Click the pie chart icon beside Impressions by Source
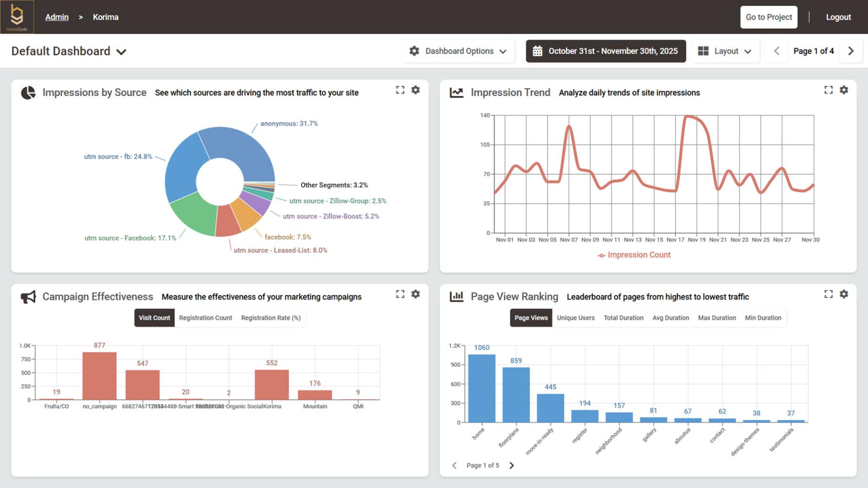Image resolution: width=868 pixels, height=488 pixels. pyautogui.click(x=28, y=92)
